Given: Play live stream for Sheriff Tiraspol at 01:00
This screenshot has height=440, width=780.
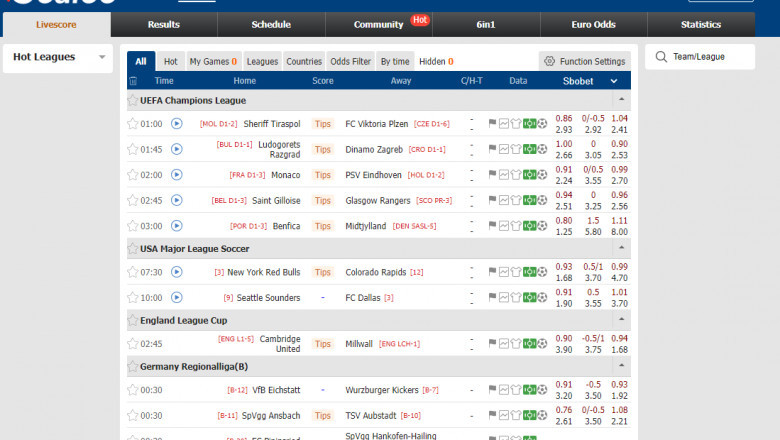Looking at the screenshot, I should (x=177, y=123).
